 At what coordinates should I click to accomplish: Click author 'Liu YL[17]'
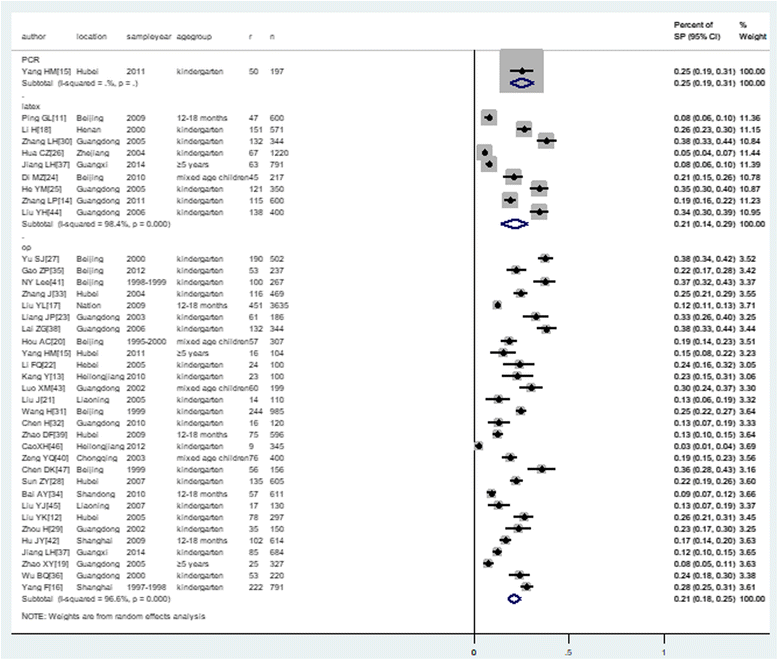point(41,306)
